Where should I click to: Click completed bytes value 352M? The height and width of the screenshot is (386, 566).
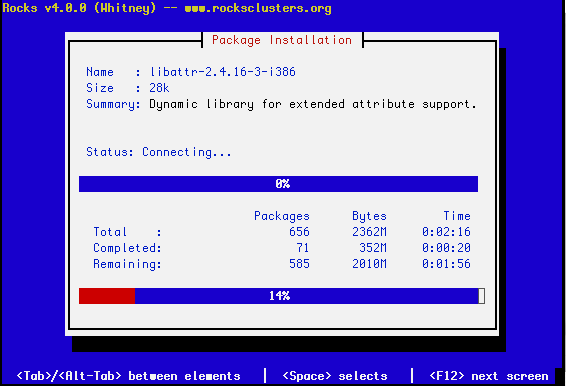click(x=373, y=248)
